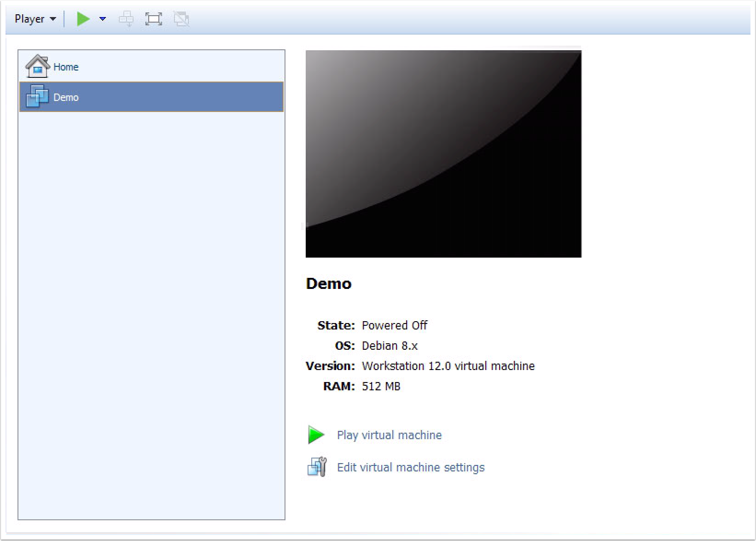Click the wrench settings icon
The image size is (756, 541).
[317, 467]
